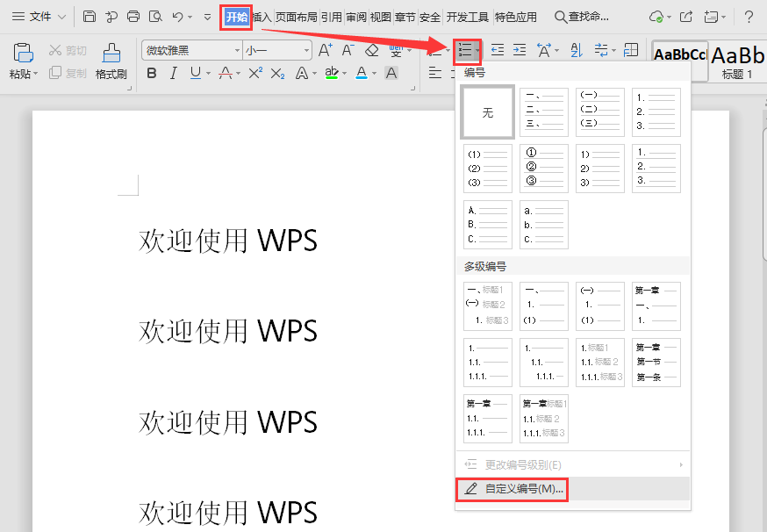Image resolution: width=767 pixels, height=532 pixels.
Task: Open the strikethrough style dropdown arrow
Action: click(238, 74)
